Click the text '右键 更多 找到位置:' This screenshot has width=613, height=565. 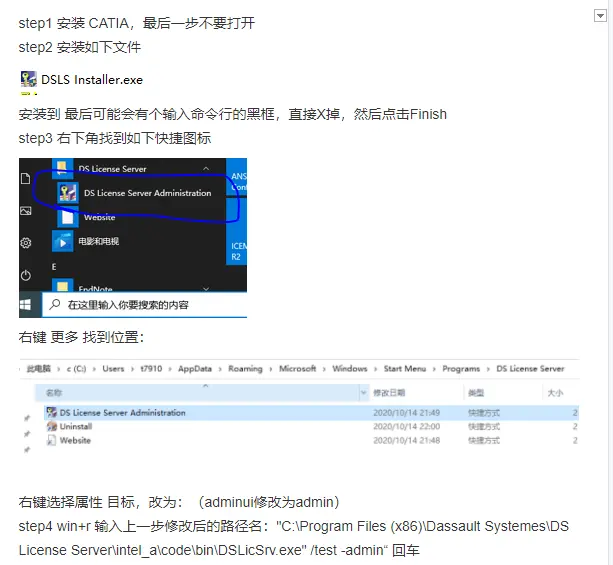click(x=81, y=337)
